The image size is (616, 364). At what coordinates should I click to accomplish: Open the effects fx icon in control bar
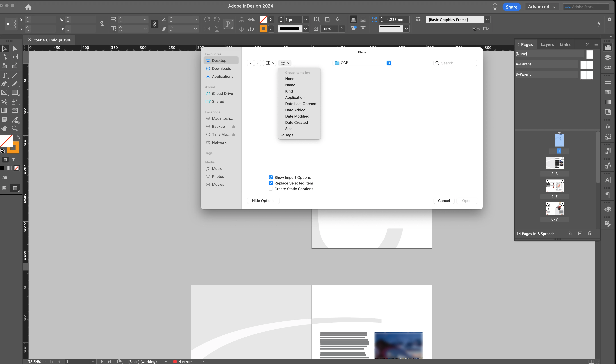[338, 19]
